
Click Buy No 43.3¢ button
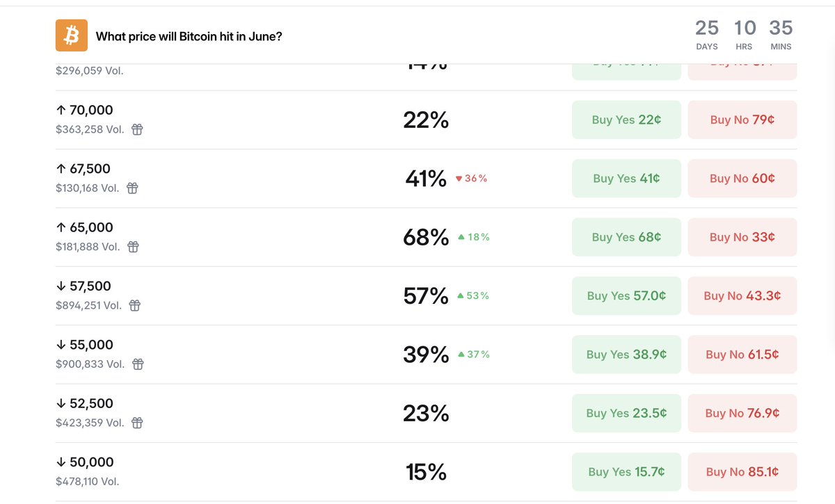click(x=742, y=295)
